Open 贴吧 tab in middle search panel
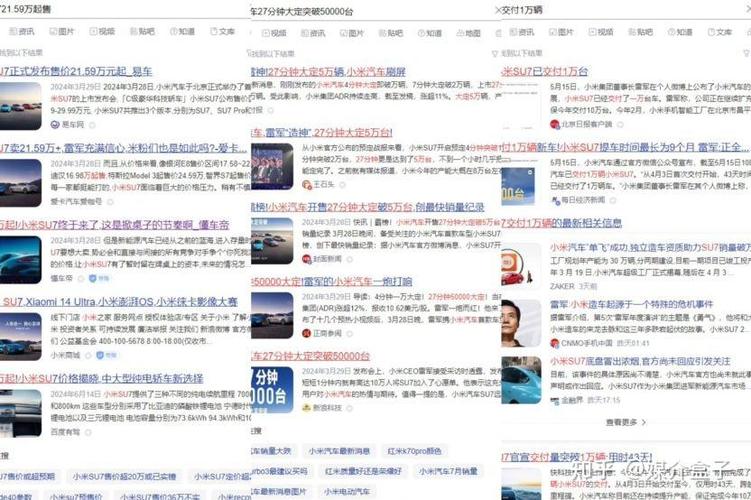Screen dimensions: 751x500 coord(391,33)
